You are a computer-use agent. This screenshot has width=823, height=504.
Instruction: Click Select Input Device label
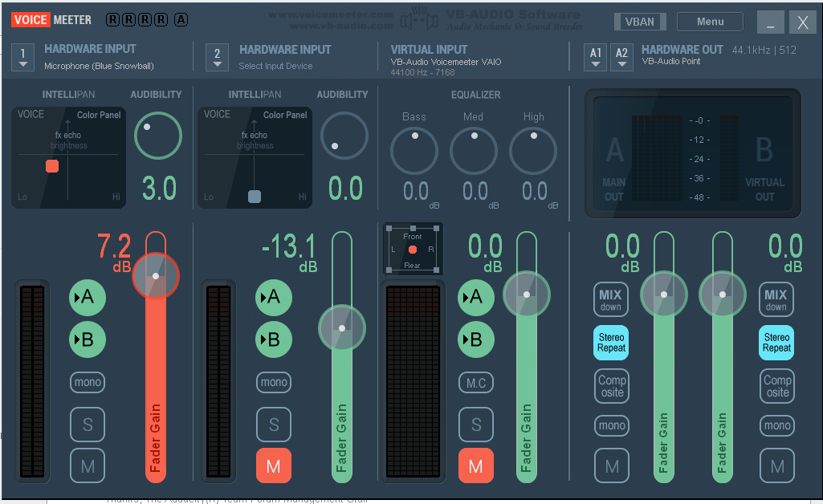click(275, 66)
